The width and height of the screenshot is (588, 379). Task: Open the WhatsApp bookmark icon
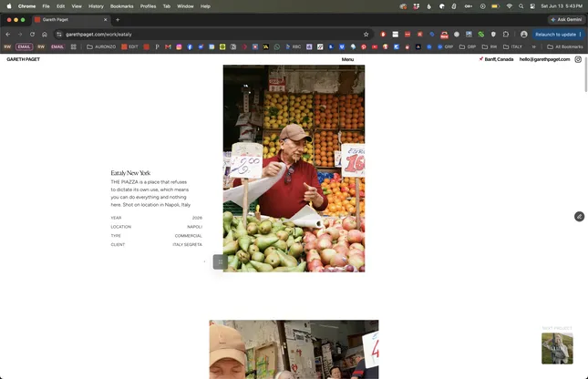(277, 46)
